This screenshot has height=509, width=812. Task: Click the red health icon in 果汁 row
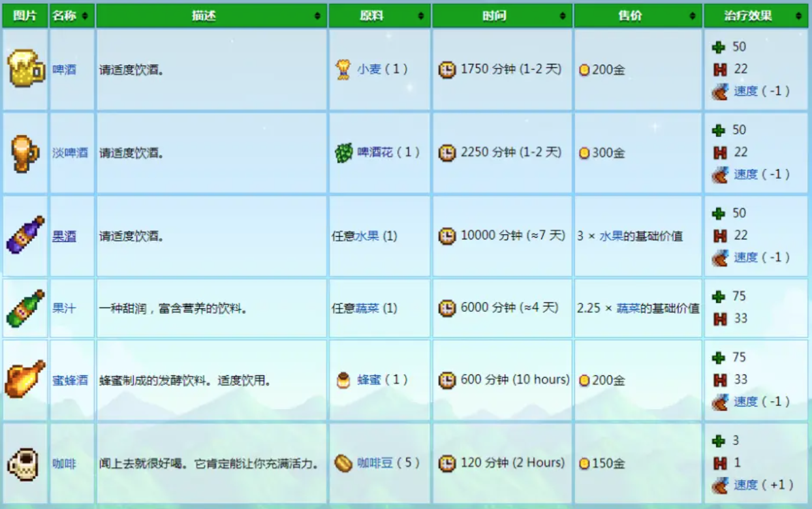719,319
